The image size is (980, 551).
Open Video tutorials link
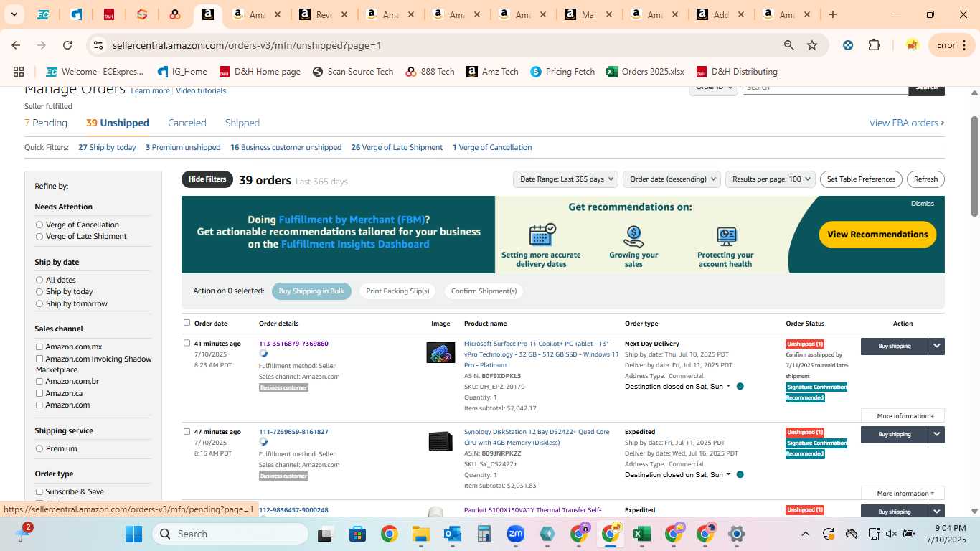(x=201, y=90)
